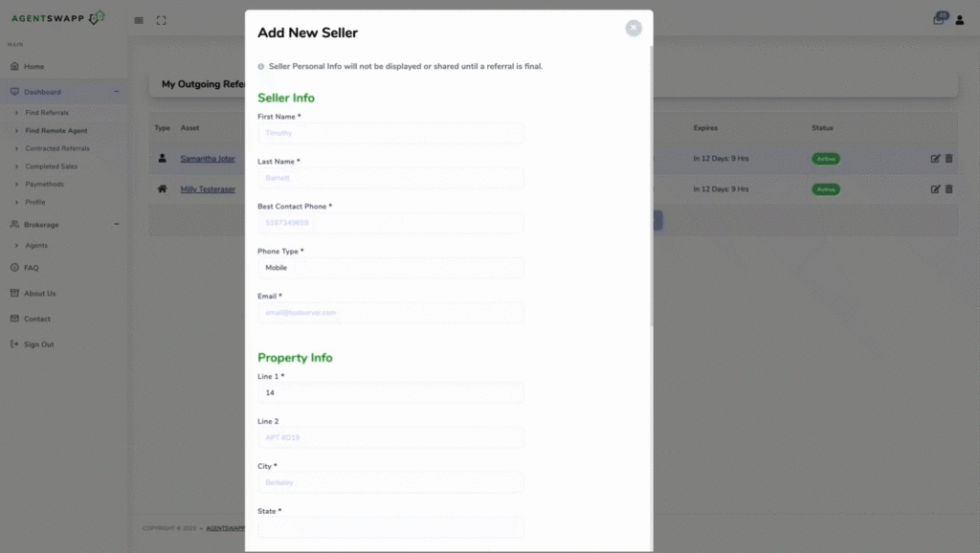The width and height of the screenshot is (980, 553).
Task: Open Find Remote Agent in the sidebar
Action: pyautogui.click(x=56, y=130)
